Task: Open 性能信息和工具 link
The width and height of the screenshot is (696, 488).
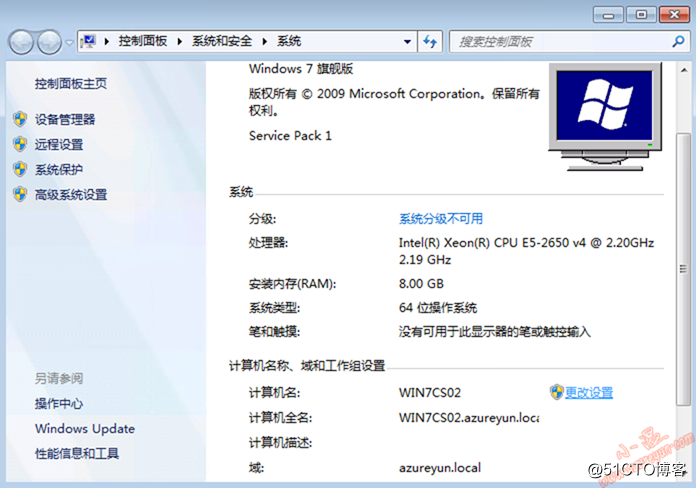Action: 77,453
